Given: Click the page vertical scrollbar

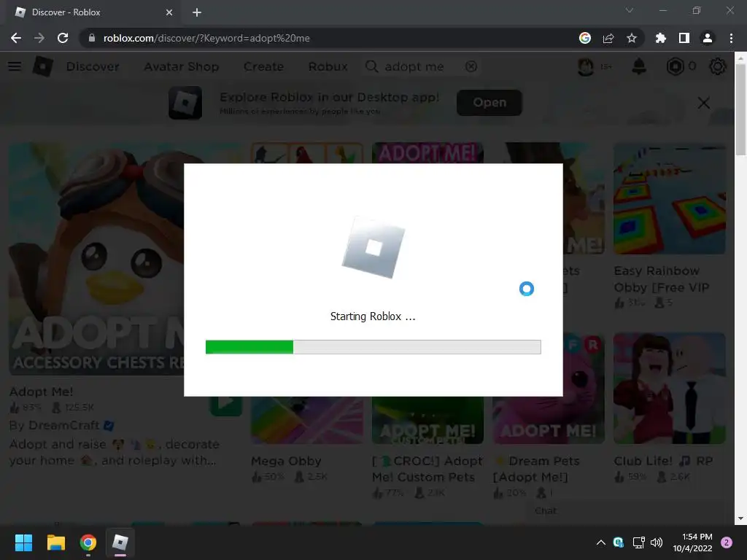Looking at the screenshot, I should click(x=740, y=109).
